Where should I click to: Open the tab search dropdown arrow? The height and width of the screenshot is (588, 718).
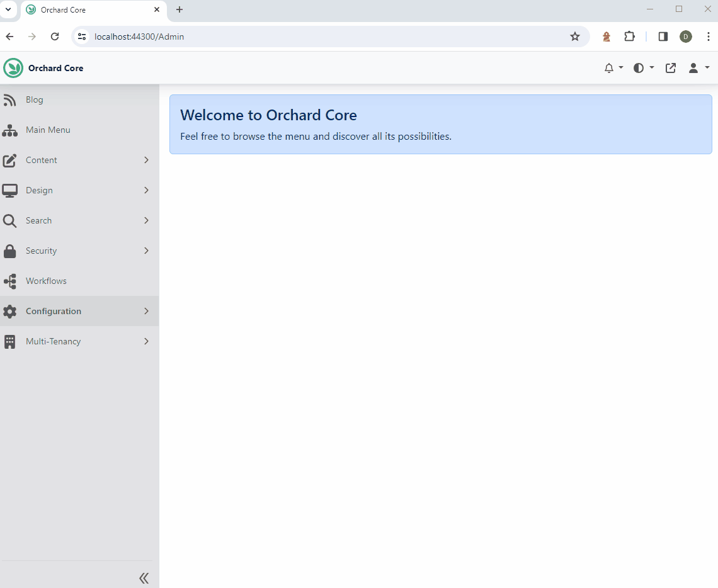[x=8, y=9]
